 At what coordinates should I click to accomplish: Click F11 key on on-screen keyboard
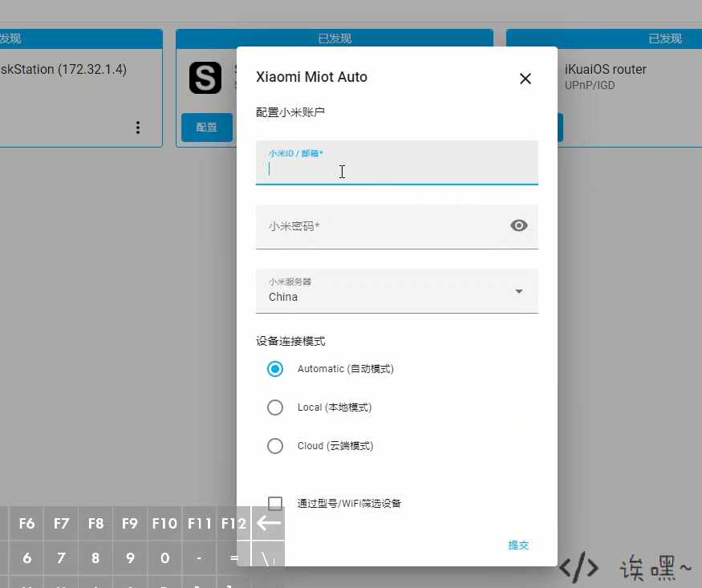coord(199,523)
